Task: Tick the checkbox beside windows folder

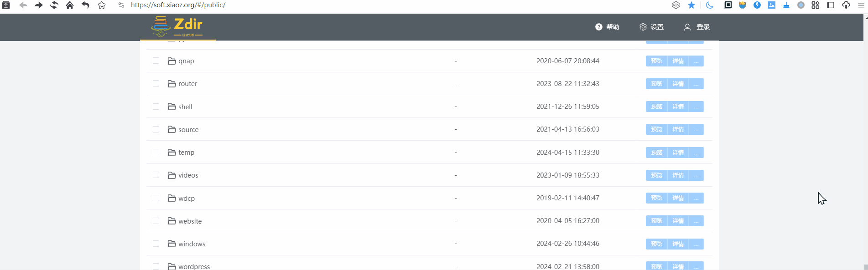Action: (x=156, y=244)
